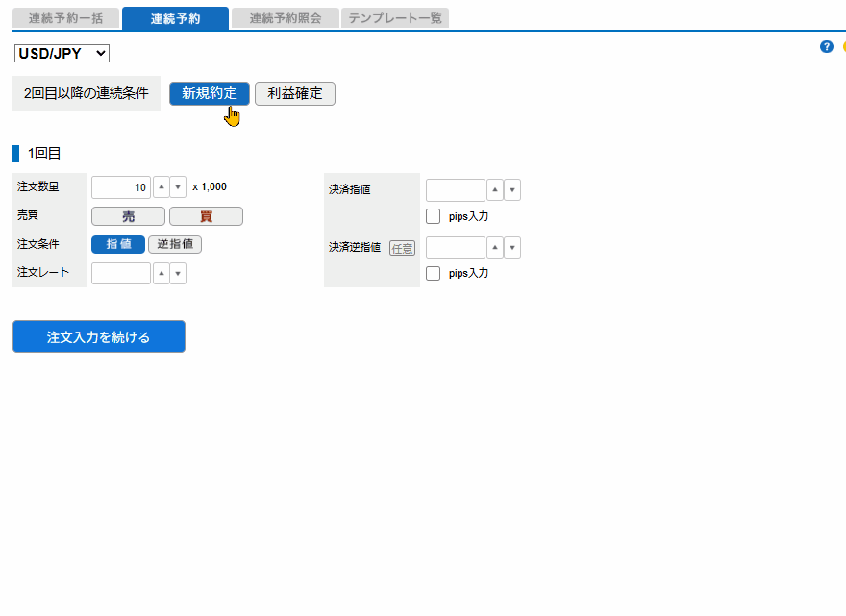The image size is (846, 616).
Task: Click the partially visible yellow icon top right
Action: [843, 46]
